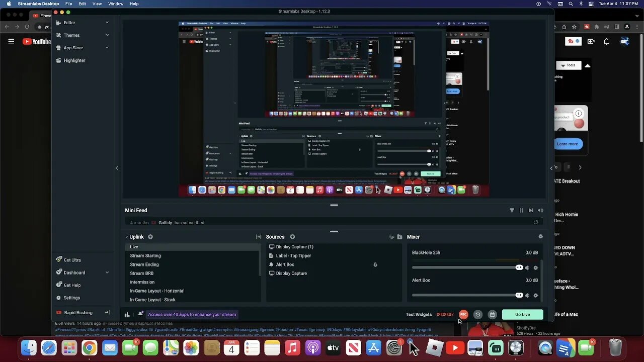Pause the Mini Feed alert queue
The height and width of the screenshot is (362, 644).
tap(521, 211)
